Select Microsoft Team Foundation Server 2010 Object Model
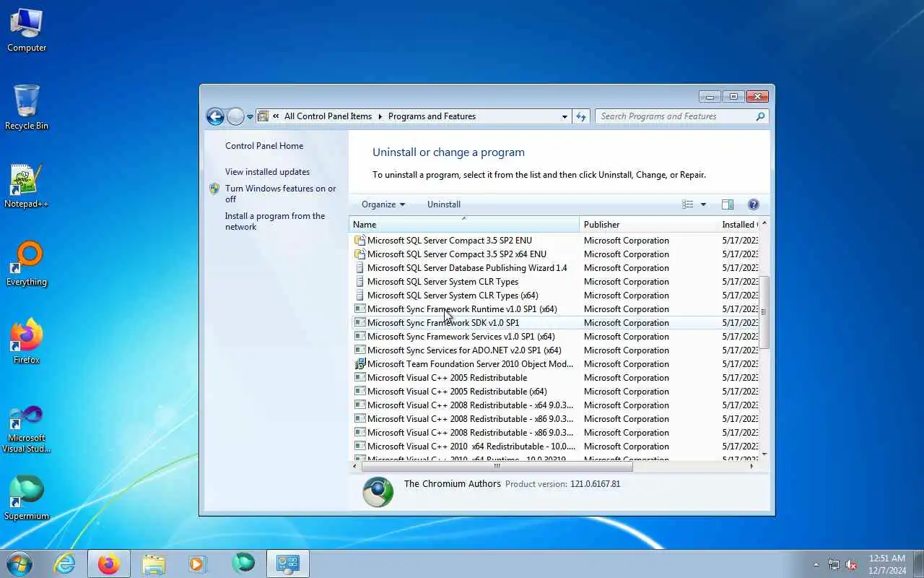 [x=554, y=364]
